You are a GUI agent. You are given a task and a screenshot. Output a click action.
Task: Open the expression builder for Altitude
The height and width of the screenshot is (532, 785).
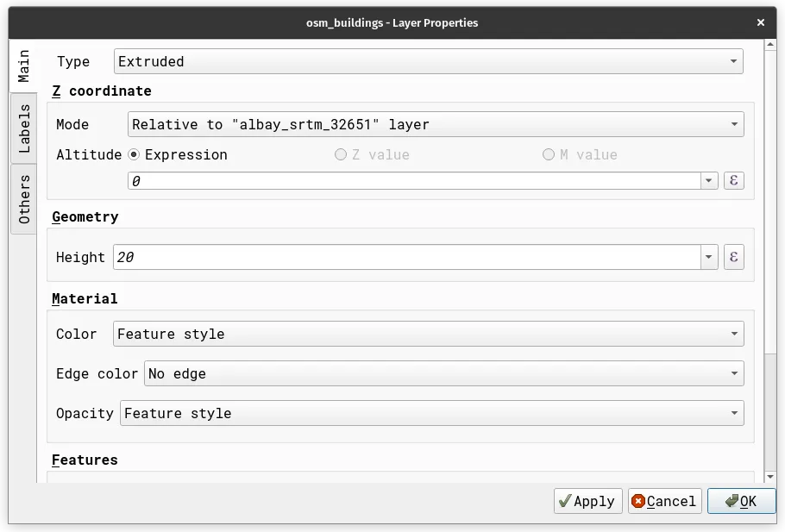pyautogui.click(x=733, y=180)
